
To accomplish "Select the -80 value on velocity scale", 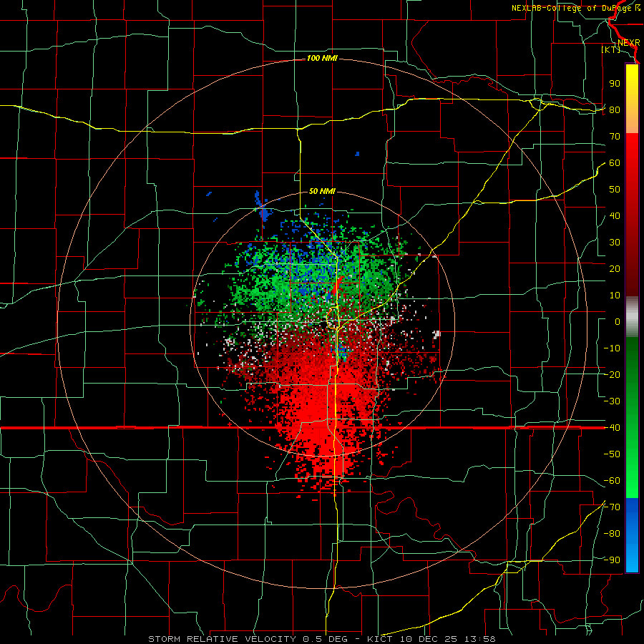I will coord(612,534).
